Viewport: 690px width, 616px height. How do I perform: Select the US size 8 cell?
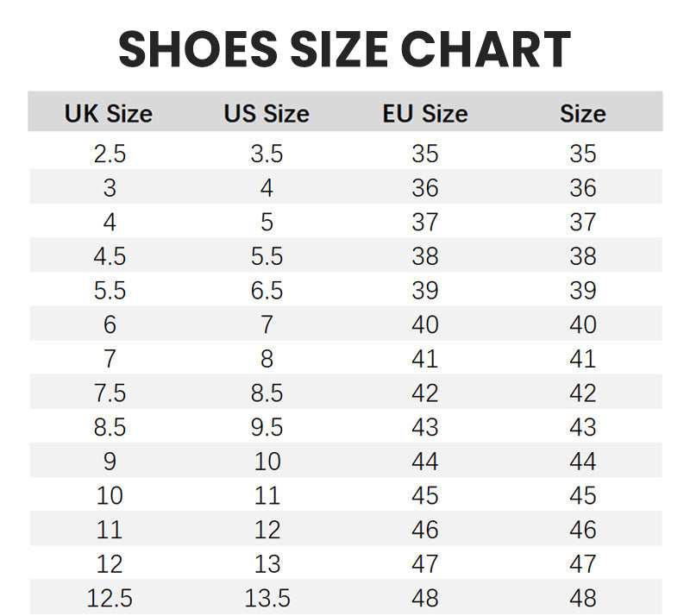[x=267, y=359]
